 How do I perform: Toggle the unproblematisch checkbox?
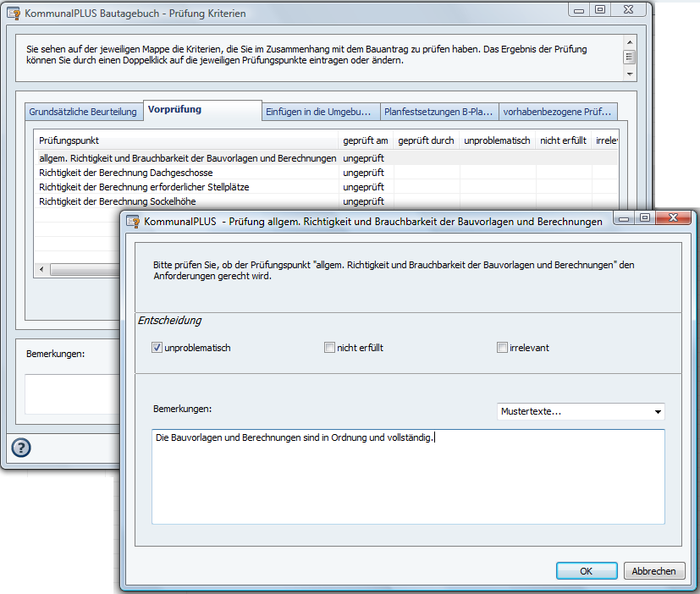click(157, 348)
